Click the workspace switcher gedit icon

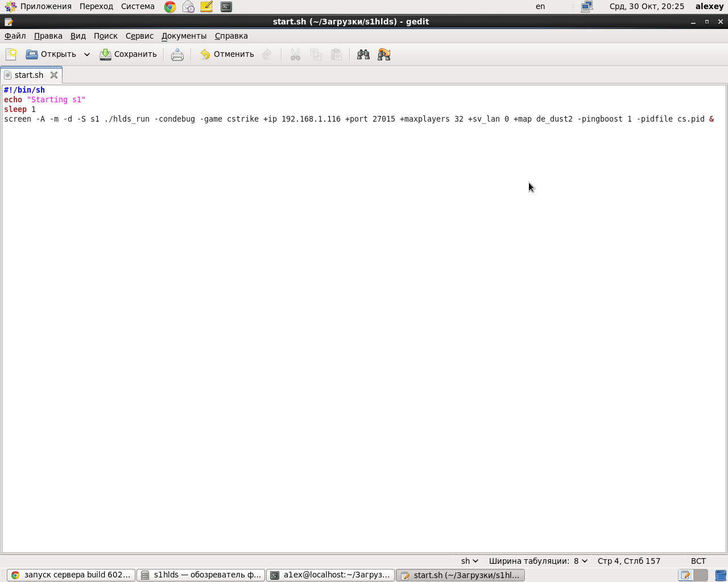coord(686,575)
